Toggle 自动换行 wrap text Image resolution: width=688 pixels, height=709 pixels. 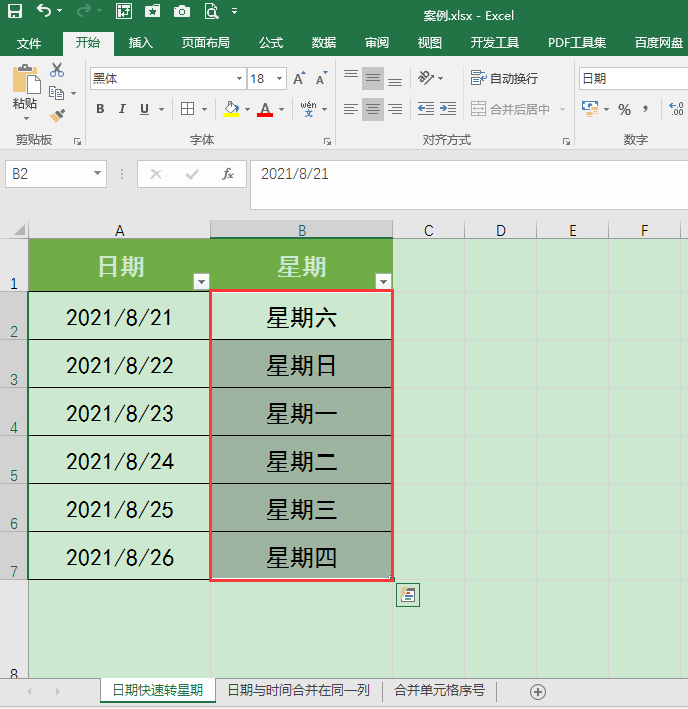point(504,78)
